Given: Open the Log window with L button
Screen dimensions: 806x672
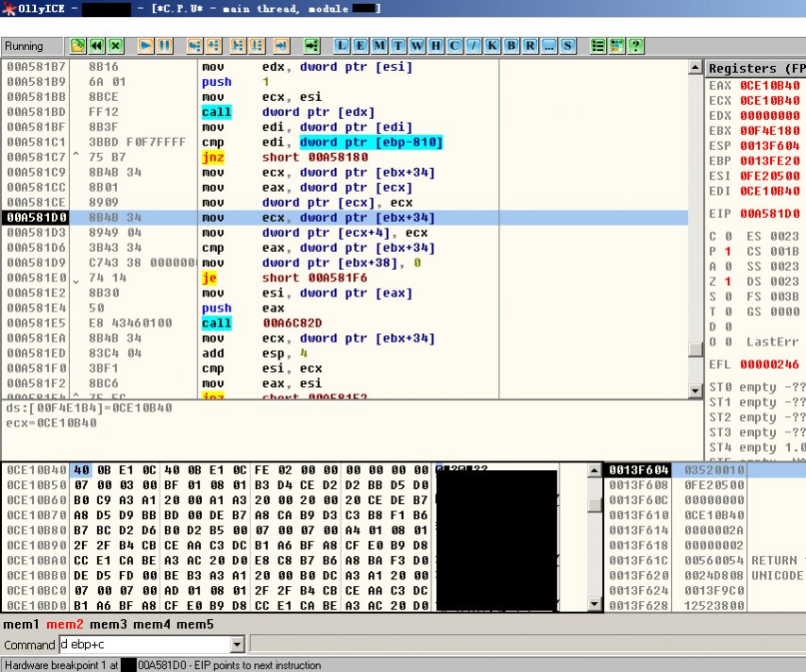Looking at the screenshot, I should (342, 46).
